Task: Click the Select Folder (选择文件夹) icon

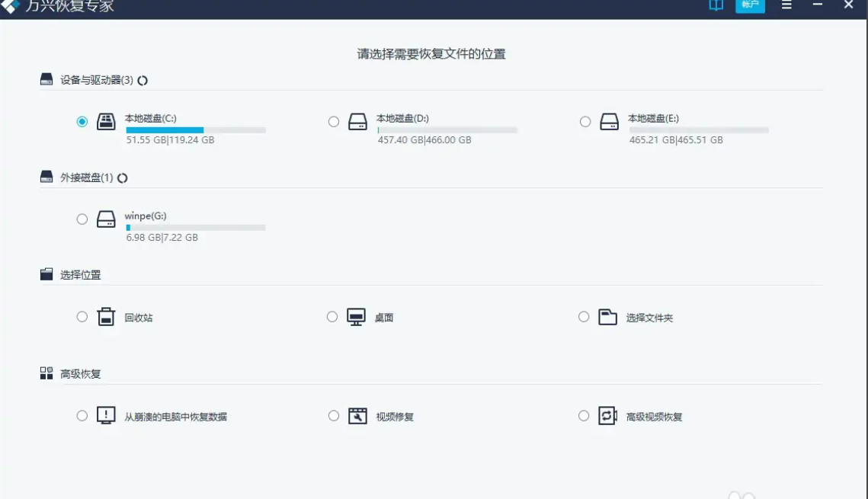Action: pyautogui.click(x=607, y=317)
